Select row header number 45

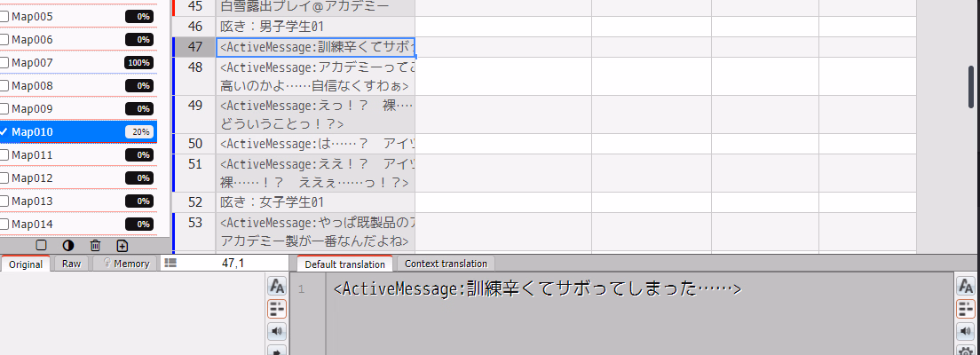click(194, 7)
